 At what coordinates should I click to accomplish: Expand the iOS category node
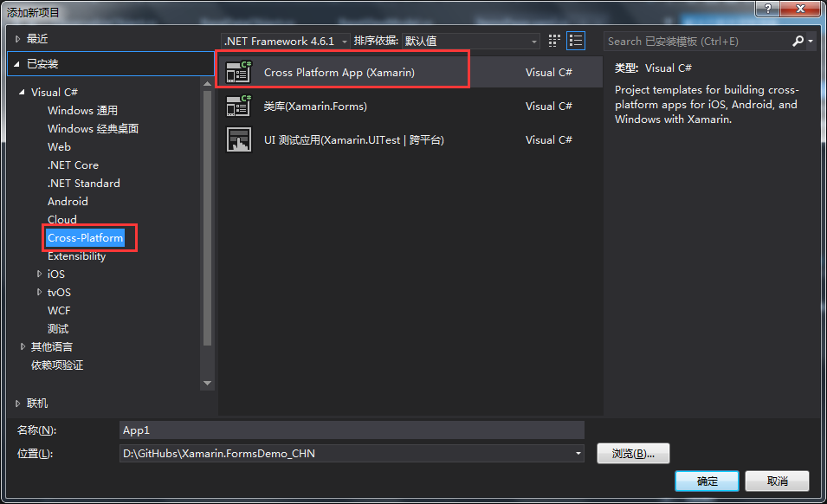[x=39, y=274]
